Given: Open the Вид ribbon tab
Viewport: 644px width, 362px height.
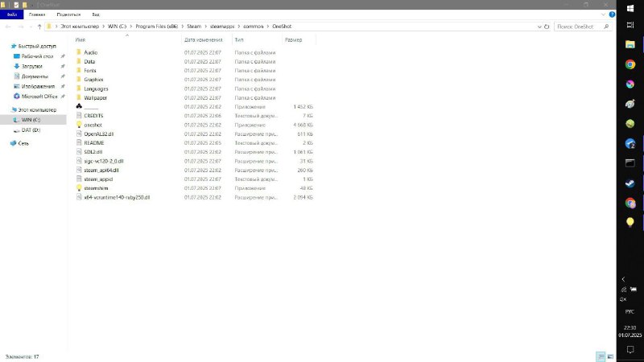Looking at the screenshot, I should 96,14.
